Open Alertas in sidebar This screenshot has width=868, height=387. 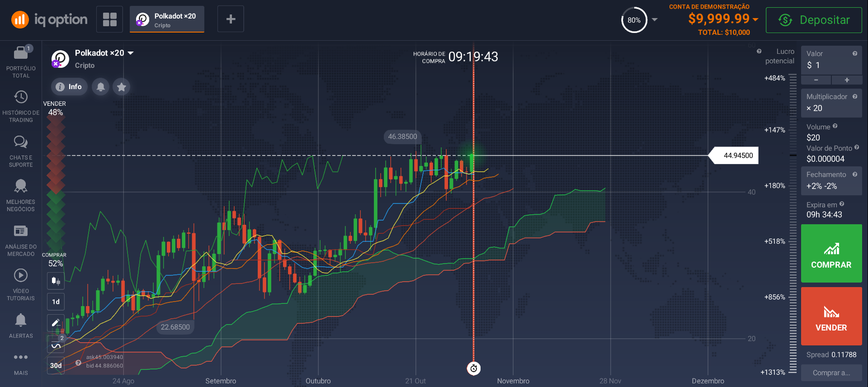pyautogui.click(x=21, y=326)
